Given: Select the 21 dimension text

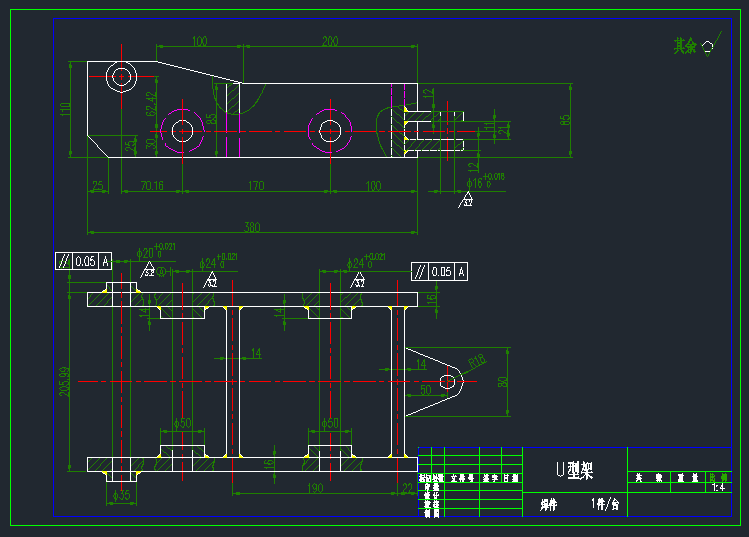Looking at the screenshot, I should click(x=504, y=130).
